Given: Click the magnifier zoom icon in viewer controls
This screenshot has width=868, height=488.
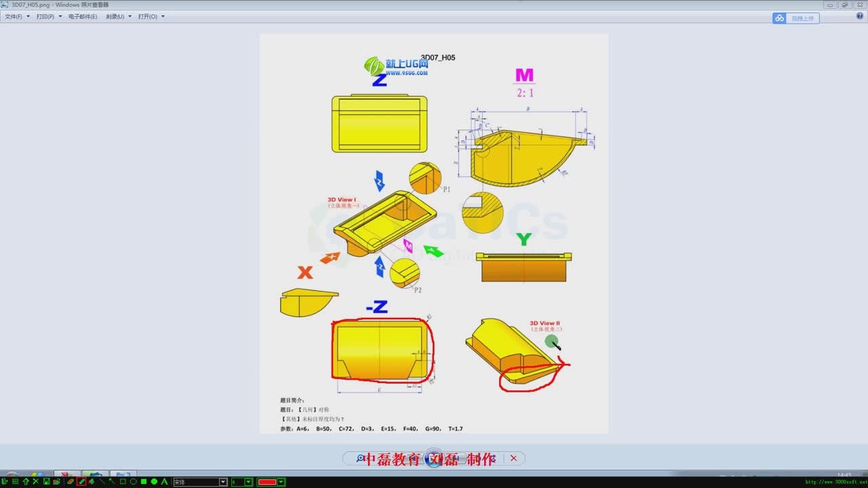Looking at the screenshot, I should pos(361,459).
